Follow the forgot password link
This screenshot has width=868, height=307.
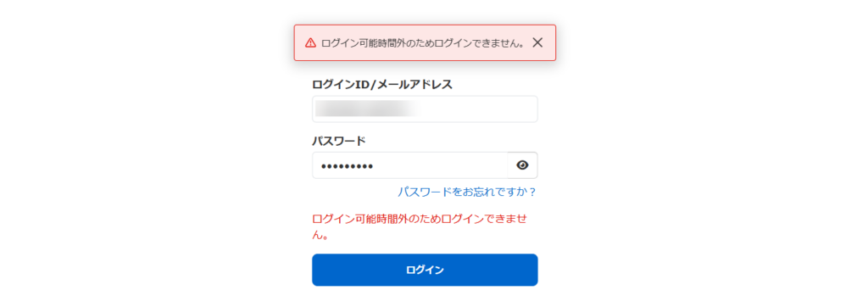467,192
